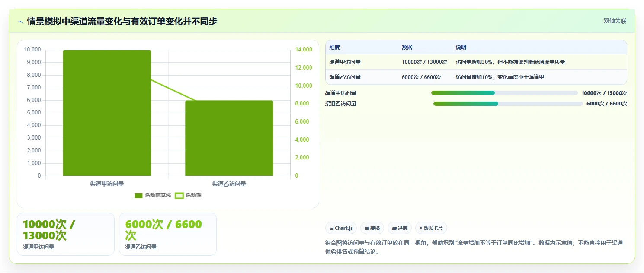Click the 渠道甲访问量 bar in the chart
Screen dimensions: 644x273
107,113
